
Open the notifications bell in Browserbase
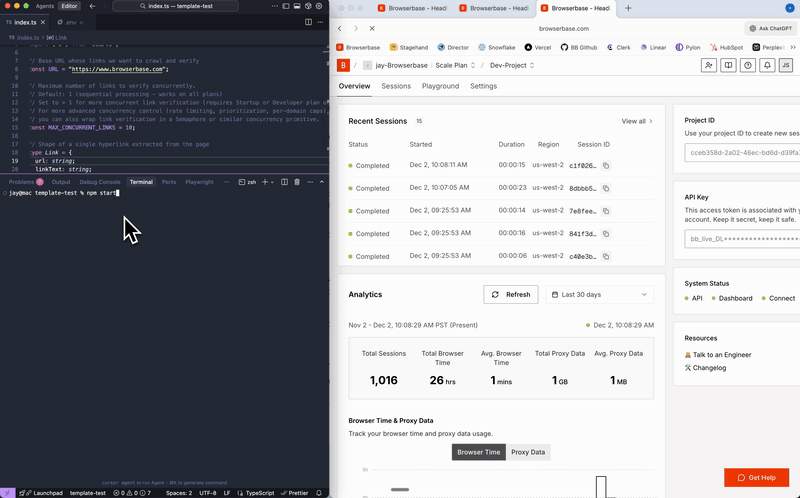767,65
